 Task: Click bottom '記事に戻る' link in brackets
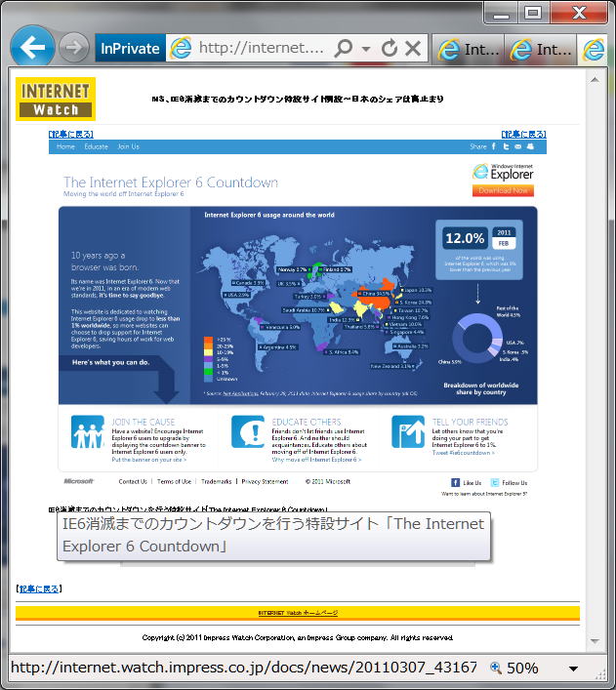pyautogui.click(x=39, y=589)
